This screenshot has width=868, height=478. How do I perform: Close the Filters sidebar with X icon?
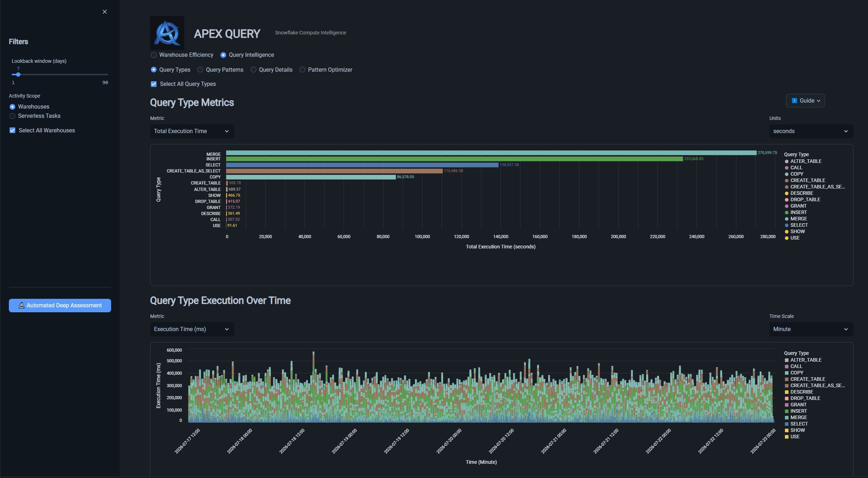[105, 12]
